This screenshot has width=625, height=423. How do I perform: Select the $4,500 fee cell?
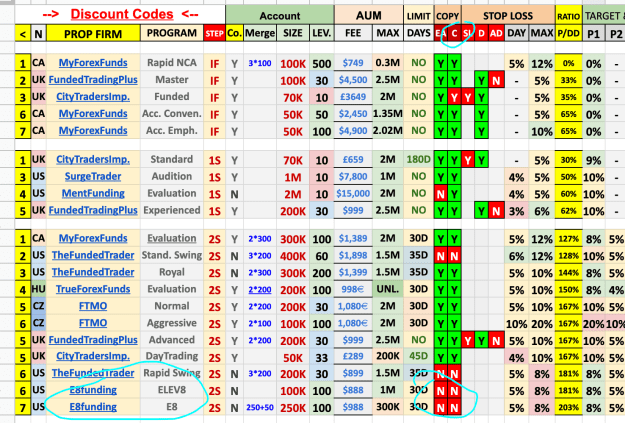coord(353,80)
